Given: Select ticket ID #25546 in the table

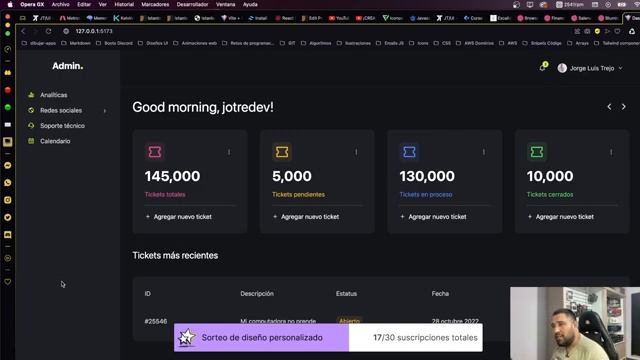Looking at the screenshot, I should [156, 321].
